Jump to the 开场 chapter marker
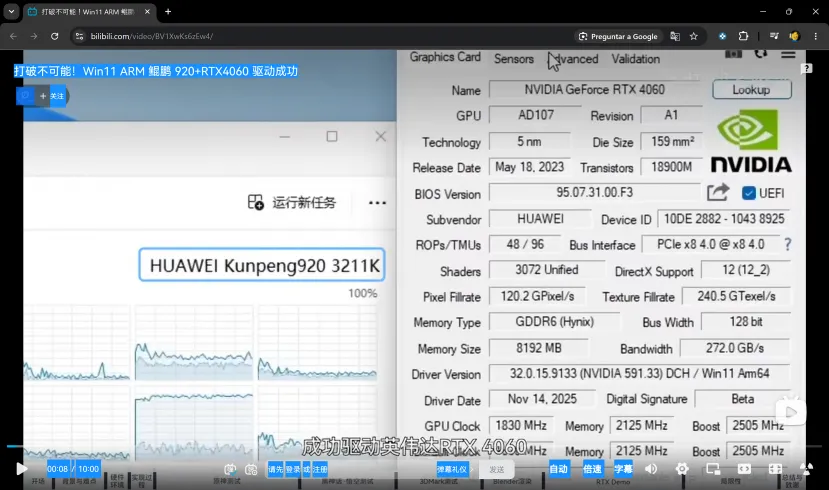The width and height of the screenshot is (829, 490). coord(38,481)
